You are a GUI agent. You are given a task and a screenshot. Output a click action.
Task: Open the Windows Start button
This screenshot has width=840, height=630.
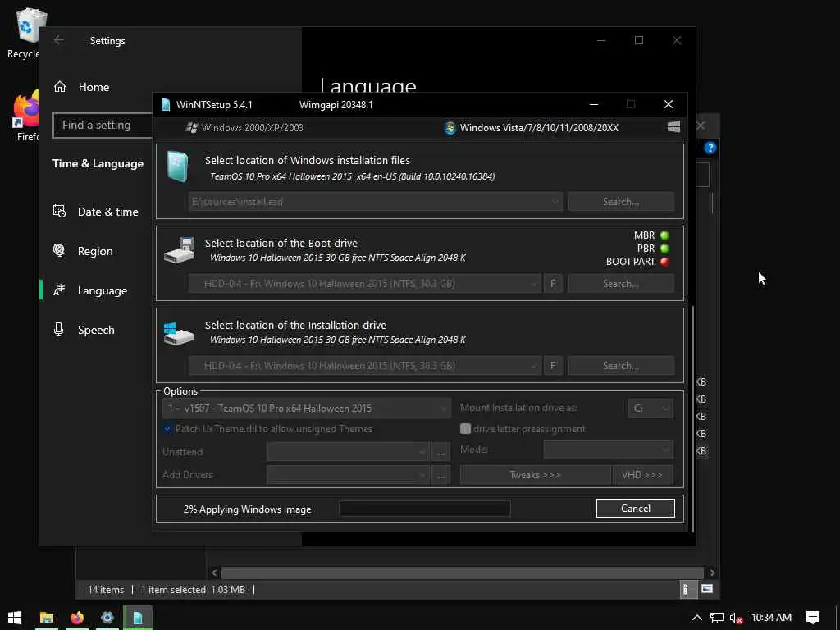pyautogui.click(x=15, y=618)
